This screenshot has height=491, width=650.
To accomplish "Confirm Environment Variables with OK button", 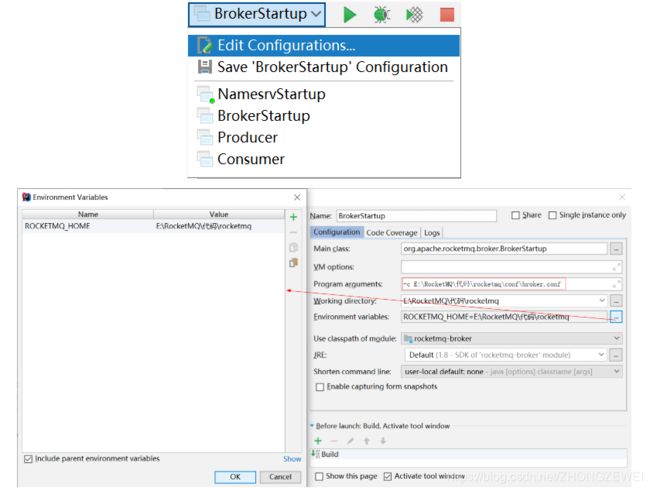I will click(x=235, y=477).
